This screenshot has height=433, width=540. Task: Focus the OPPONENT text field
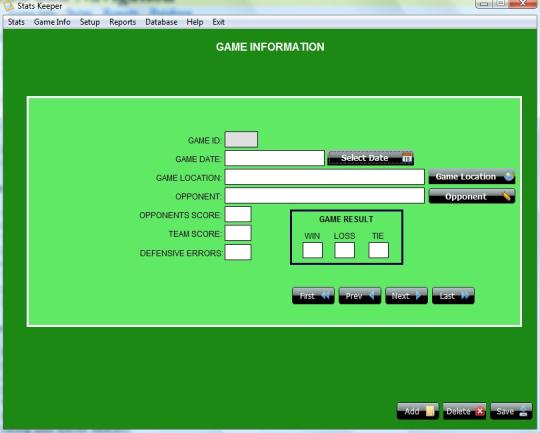pos(324,196)
